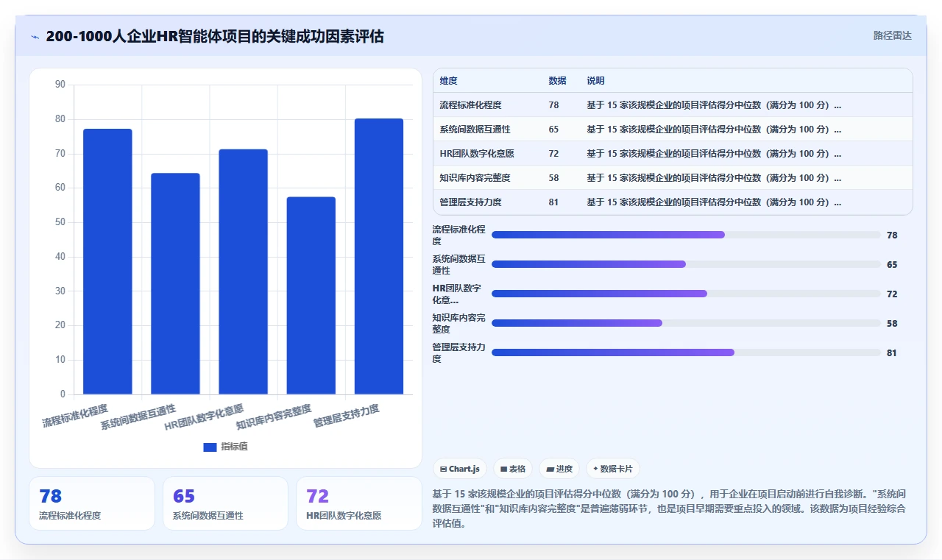Click the 管理层支持力度 progress bar label
The image size is (942, 560).
[x=458, y=352]
